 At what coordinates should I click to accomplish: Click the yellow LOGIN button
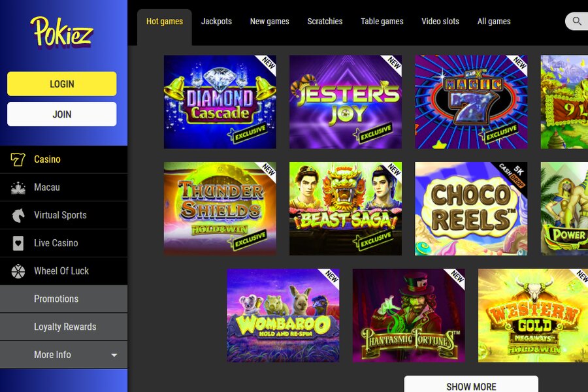[62, 84]
